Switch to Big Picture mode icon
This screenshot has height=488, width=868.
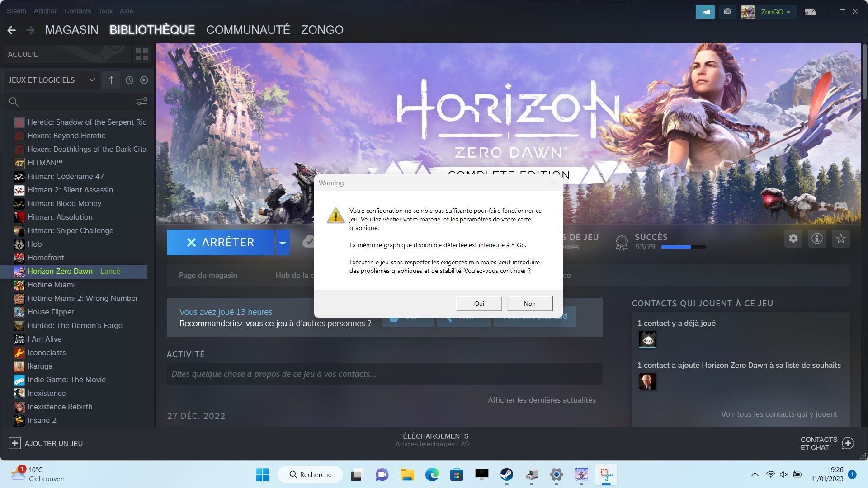(x=810, y=12)
